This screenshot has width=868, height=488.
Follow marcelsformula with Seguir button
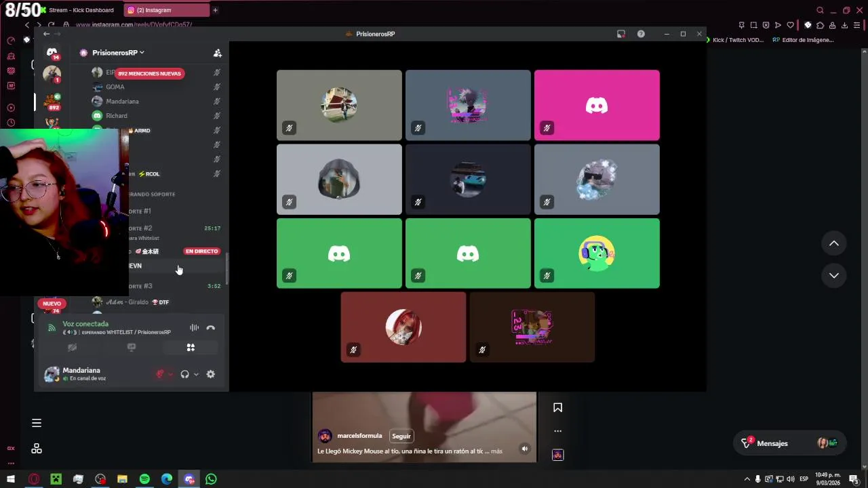click(x=401, y=436)
